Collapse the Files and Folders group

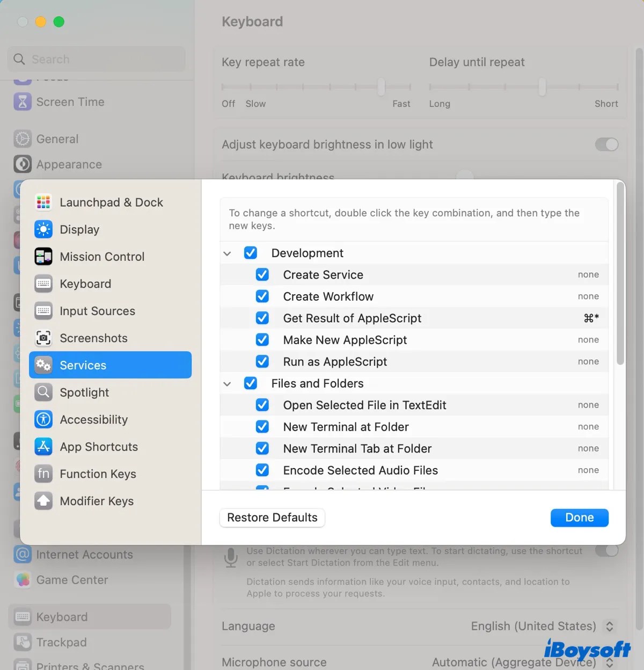227,383
